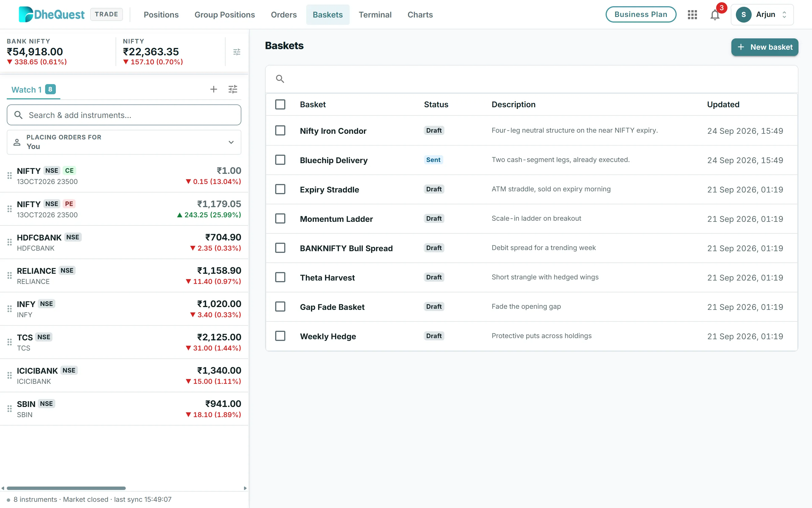Viewport: 812px width, 508px height.
Task: Grab the drag handle for INFY
Action: click(x=9, y=309)
